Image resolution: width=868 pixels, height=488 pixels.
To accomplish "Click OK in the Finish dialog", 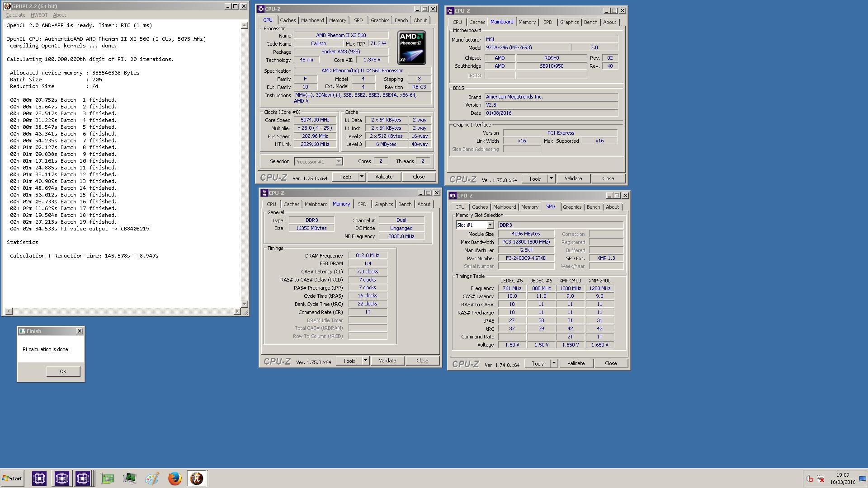I will (63, 371).
